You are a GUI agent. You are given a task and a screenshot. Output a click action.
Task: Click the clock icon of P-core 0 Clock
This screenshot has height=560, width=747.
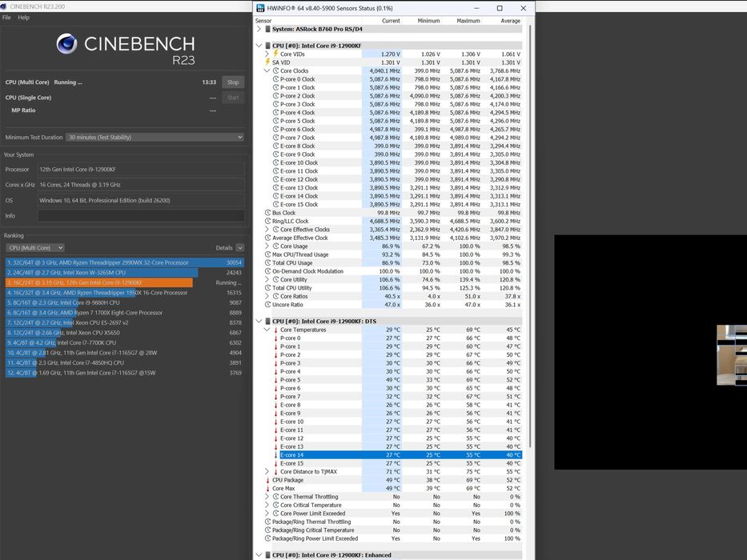[276, 79]
